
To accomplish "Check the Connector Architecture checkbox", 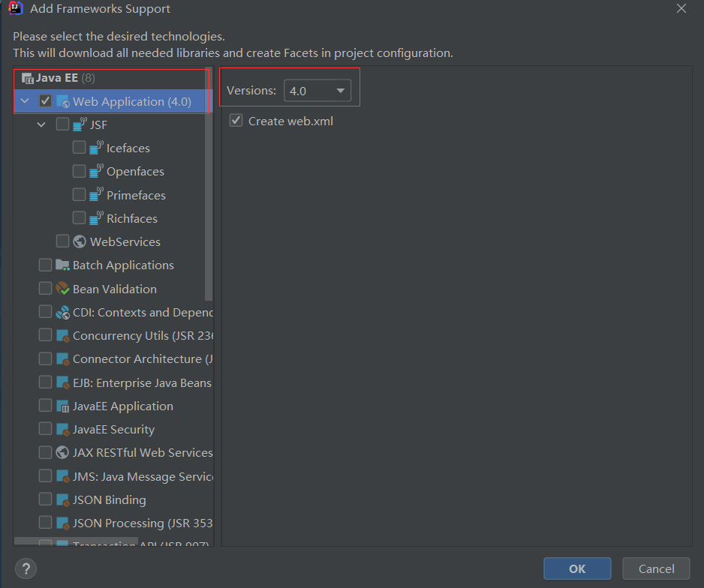I will (45, 358).
